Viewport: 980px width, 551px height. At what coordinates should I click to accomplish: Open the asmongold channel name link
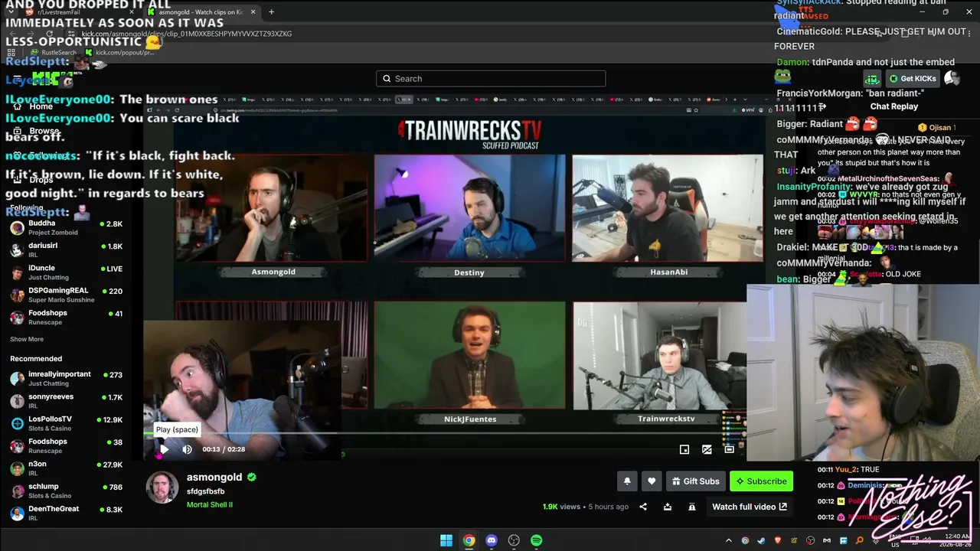click(x=214, y=477)
